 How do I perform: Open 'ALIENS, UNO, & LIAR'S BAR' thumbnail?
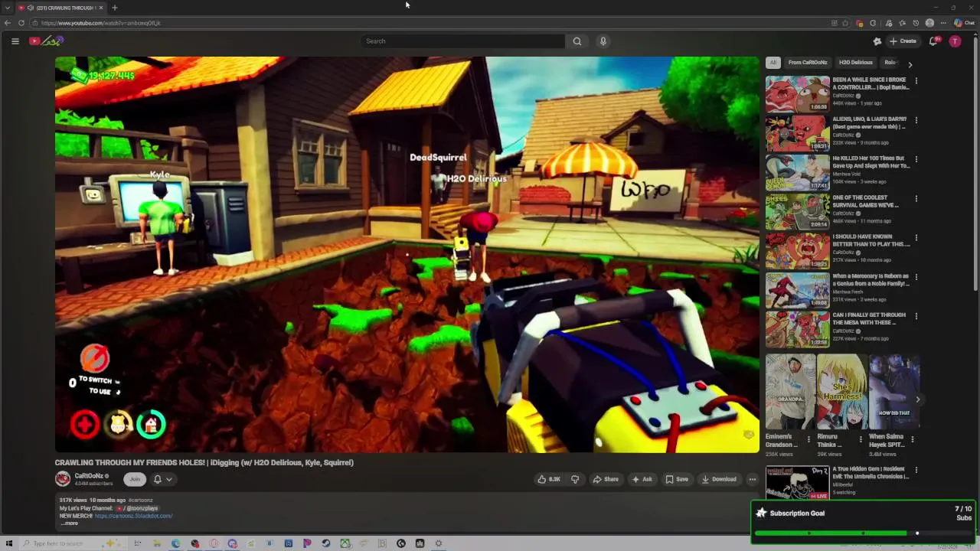[797, 133]
